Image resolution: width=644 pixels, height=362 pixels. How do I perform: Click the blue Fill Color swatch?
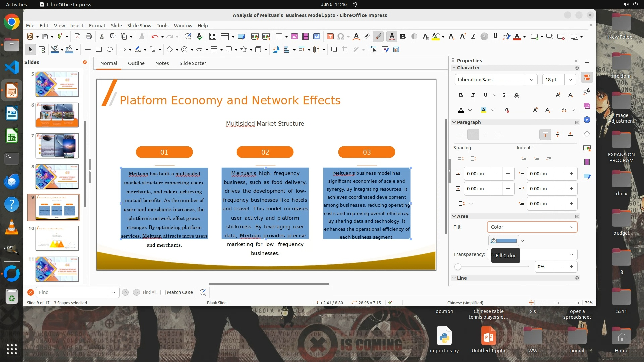tap(506, 241)
